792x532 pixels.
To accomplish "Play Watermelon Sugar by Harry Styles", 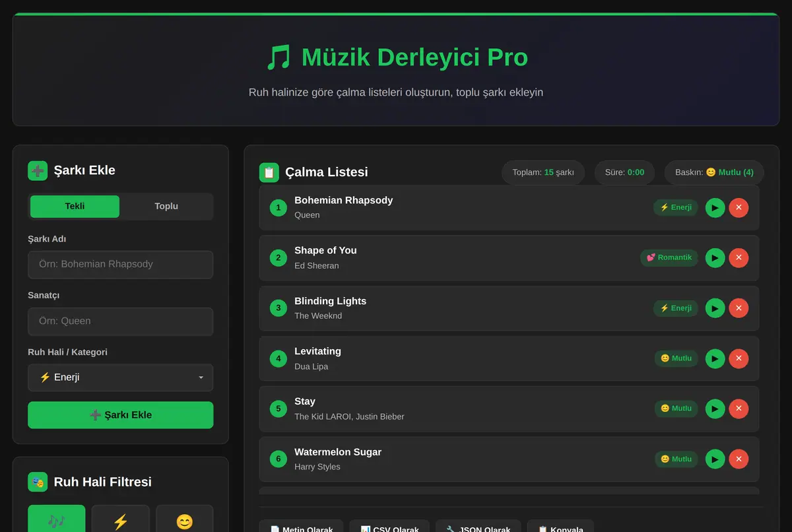I will pyautogui.click(x=715, y=459).
